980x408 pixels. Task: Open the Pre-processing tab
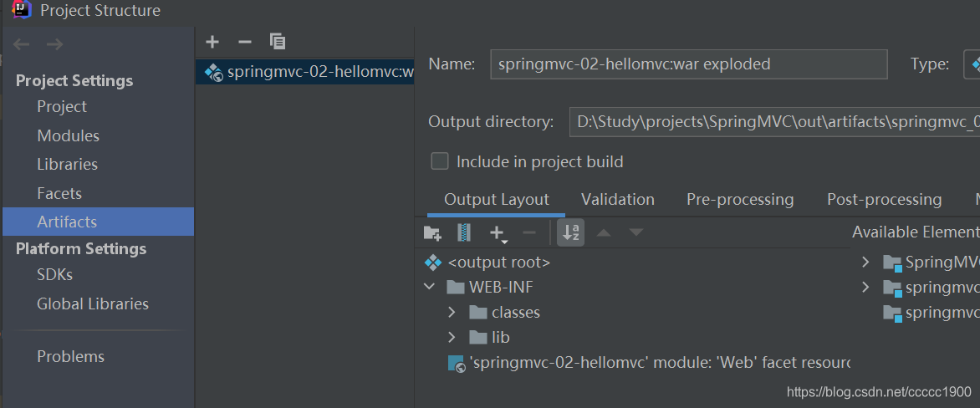[x=740, y=199]
